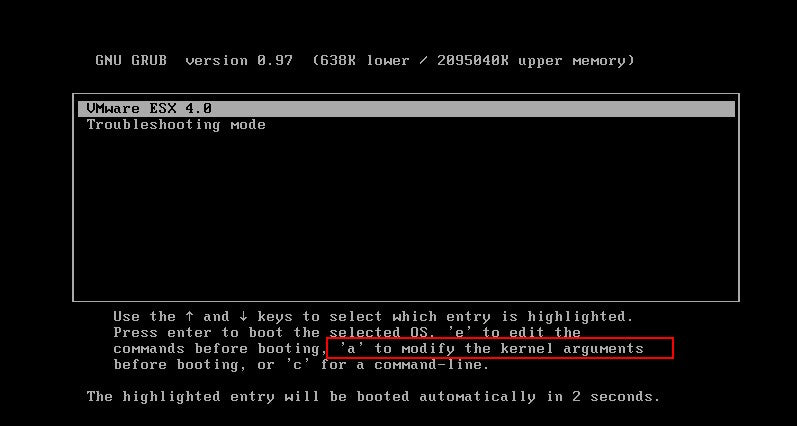Click the 'Use the' keys instruction line
Viewport: 797px width, 426px height.
[x=373, y=317]
